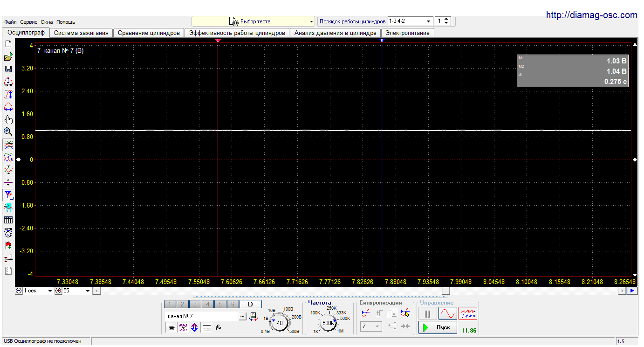Open the 1 сек time scale dropdown
The image size is (644, 347).
pos(38,291)
